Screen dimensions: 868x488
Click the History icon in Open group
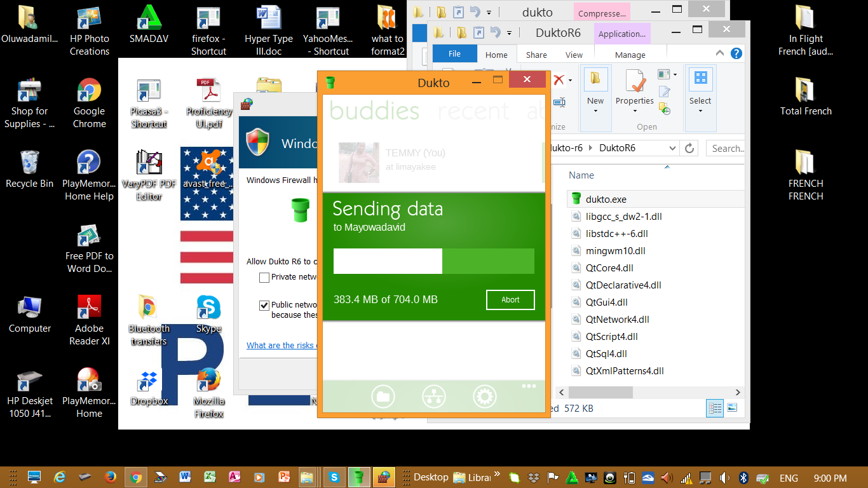coord(664,109)
